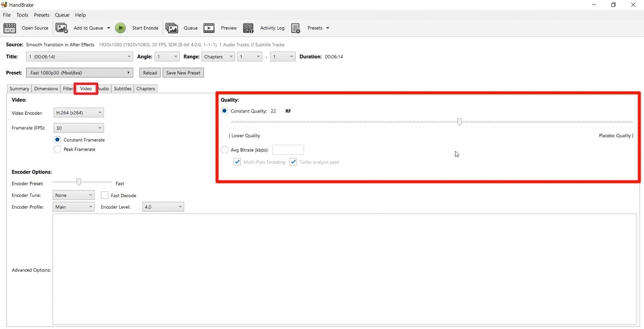This screenshot has width=644, height=329.
Task: Click the Avg Bitrate input field
Action: [x=288, y=150]
